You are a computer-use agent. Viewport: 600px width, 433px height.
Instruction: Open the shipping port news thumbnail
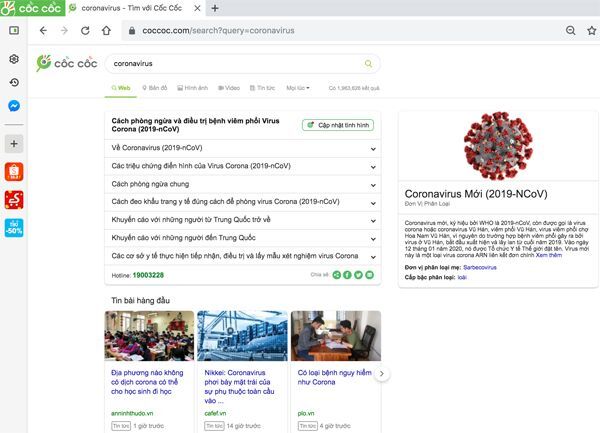(x=243, y=336)
